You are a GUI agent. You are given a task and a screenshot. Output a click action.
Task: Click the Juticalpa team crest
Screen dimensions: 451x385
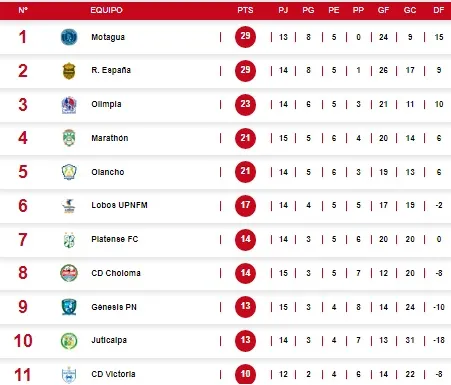[69, 341]
